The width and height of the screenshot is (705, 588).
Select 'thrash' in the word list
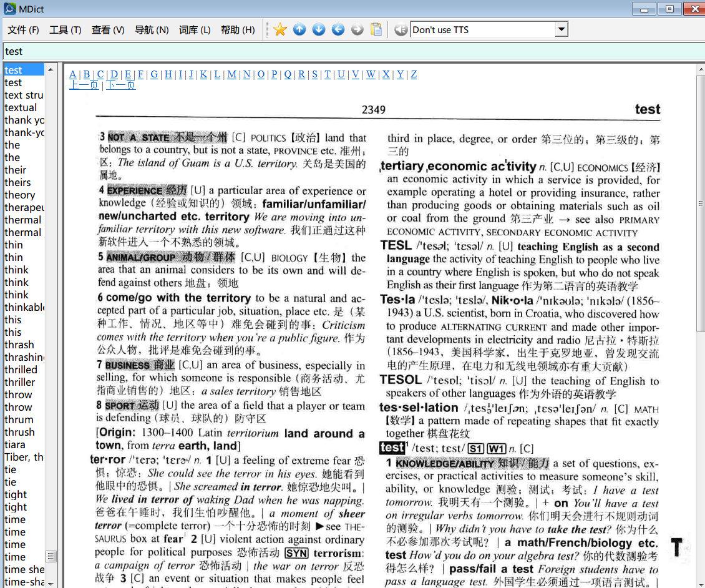click(24, 345)
